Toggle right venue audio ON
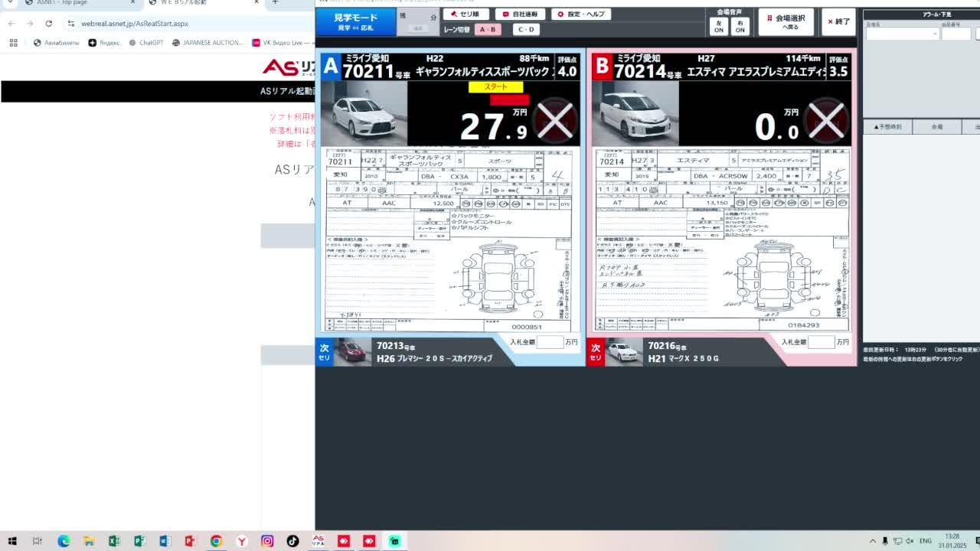Screen dimensions: 980x551 [740, 26]
